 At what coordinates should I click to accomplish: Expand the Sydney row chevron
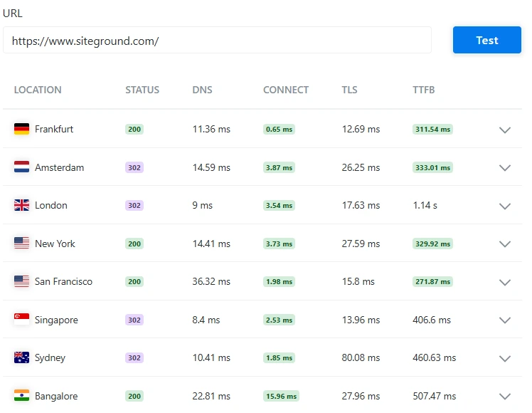505,358
